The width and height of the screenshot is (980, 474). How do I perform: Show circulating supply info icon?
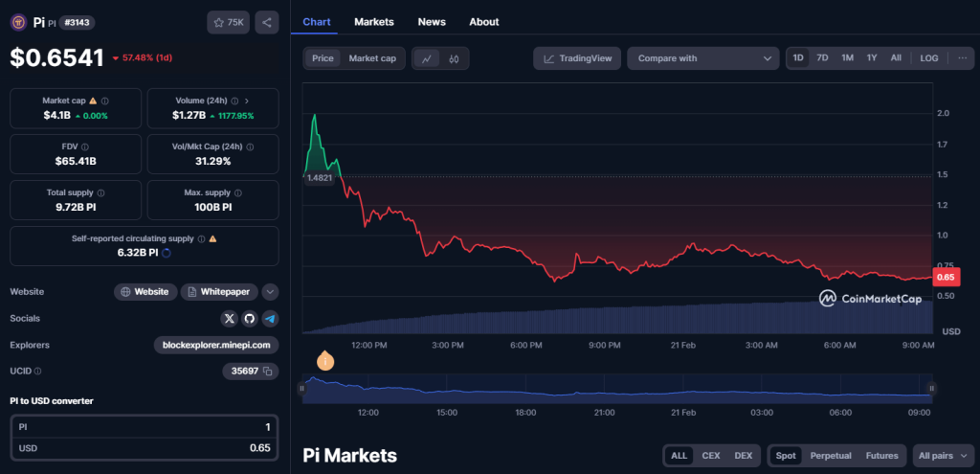click(201, 238)
